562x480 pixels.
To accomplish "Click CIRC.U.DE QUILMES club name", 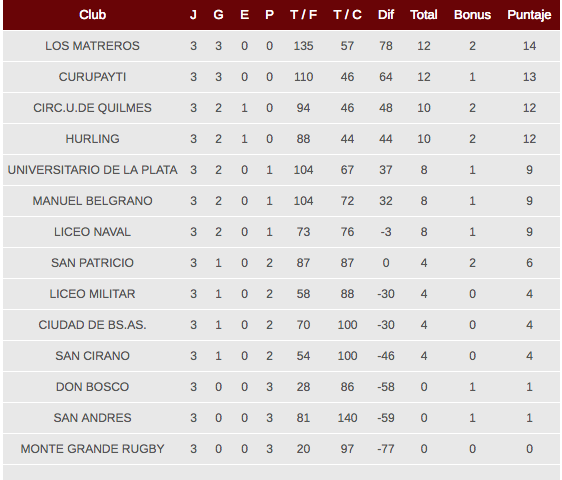I will click(92, 108).
